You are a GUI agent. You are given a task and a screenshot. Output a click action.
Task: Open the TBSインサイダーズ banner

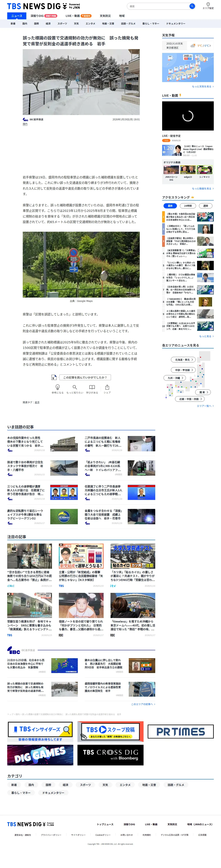40,731
